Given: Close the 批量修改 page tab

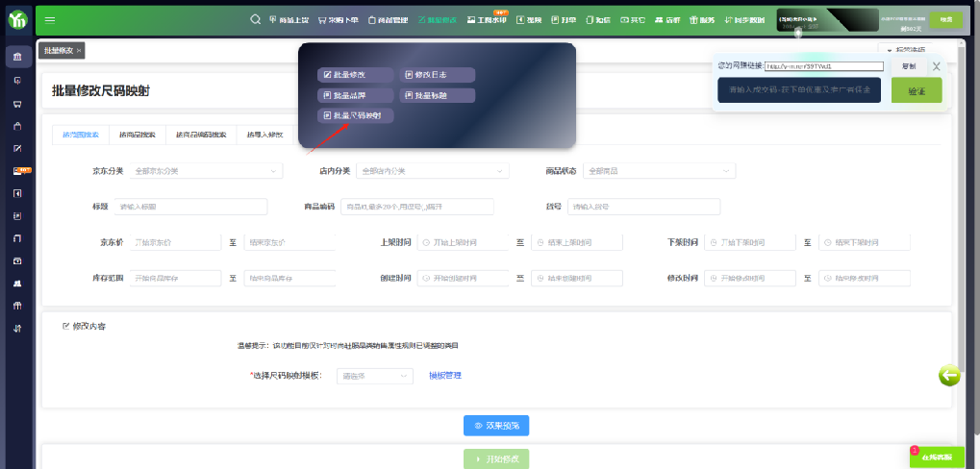Looking at the screenshot, I should [x=79, y=50].
